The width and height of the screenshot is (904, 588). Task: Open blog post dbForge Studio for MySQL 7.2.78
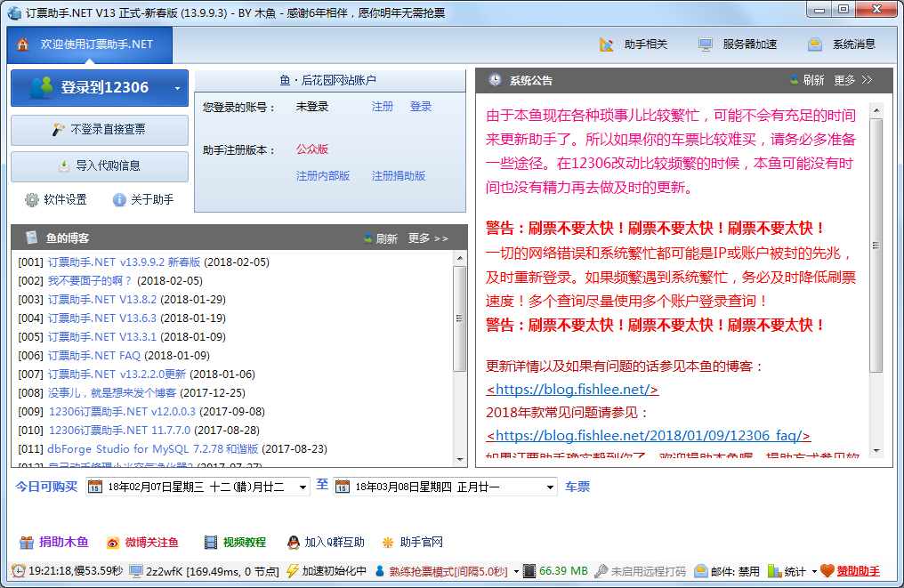(153, 449)
